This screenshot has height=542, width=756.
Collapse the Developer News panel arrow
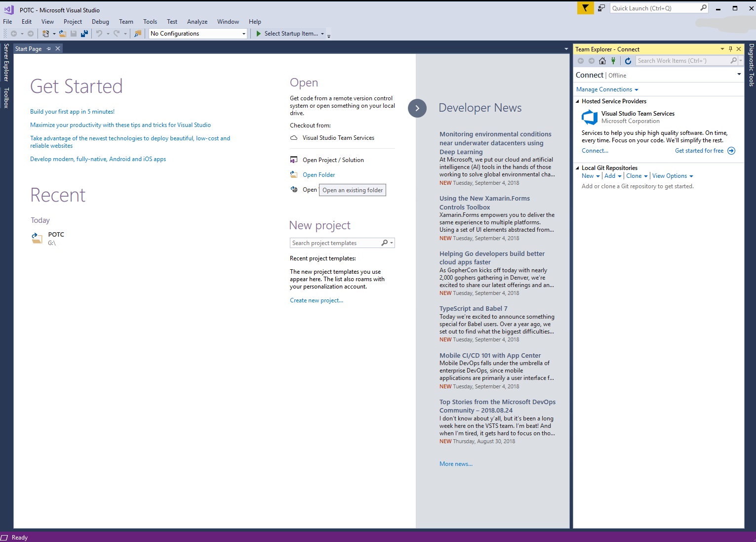pyautogui.click(x=417, y=108)
